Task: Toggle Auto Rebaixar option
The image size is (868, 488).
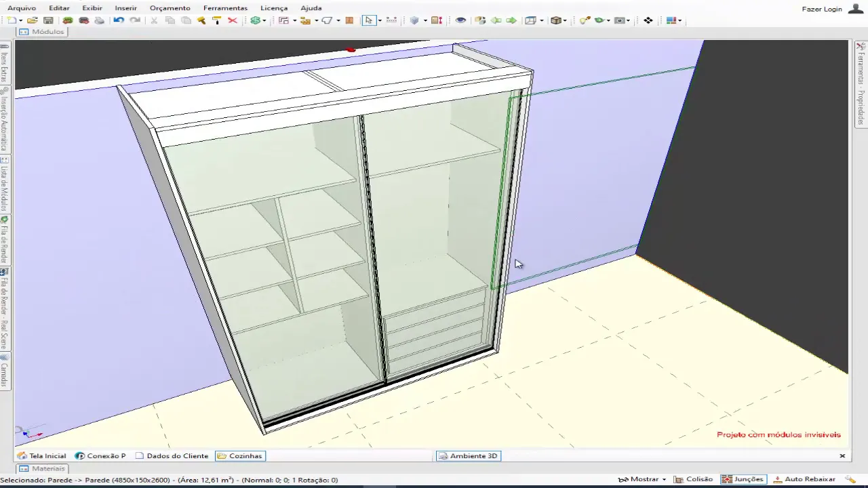Action: click(x=804, y=479)
